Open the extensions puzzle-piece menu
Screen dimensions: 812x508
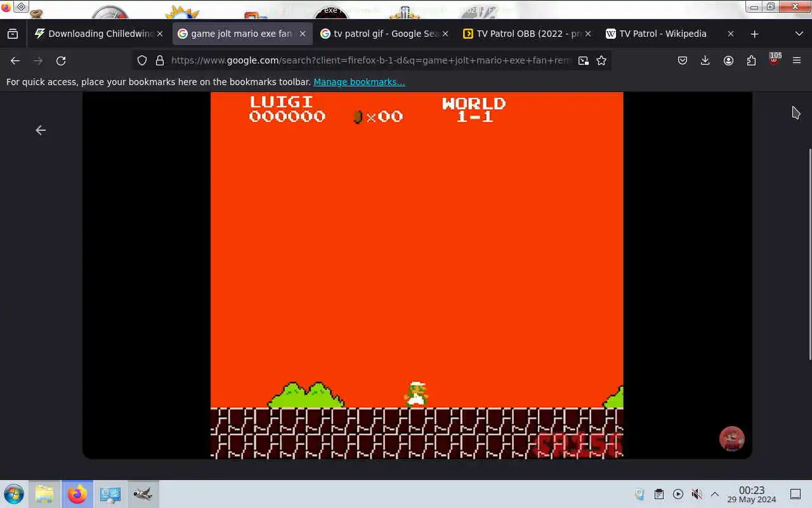point(751,60)
